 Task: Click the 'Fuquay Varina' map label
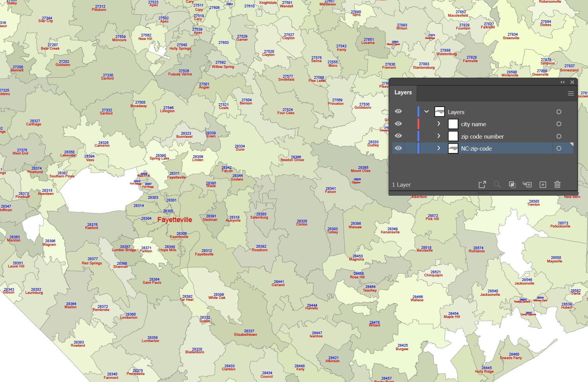click(180, 74)
